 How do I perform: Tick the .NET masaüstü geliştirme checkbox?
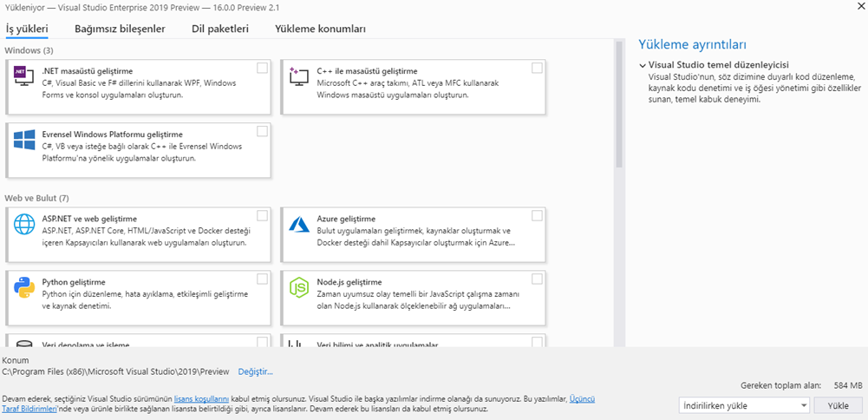(x=263, y=68)
